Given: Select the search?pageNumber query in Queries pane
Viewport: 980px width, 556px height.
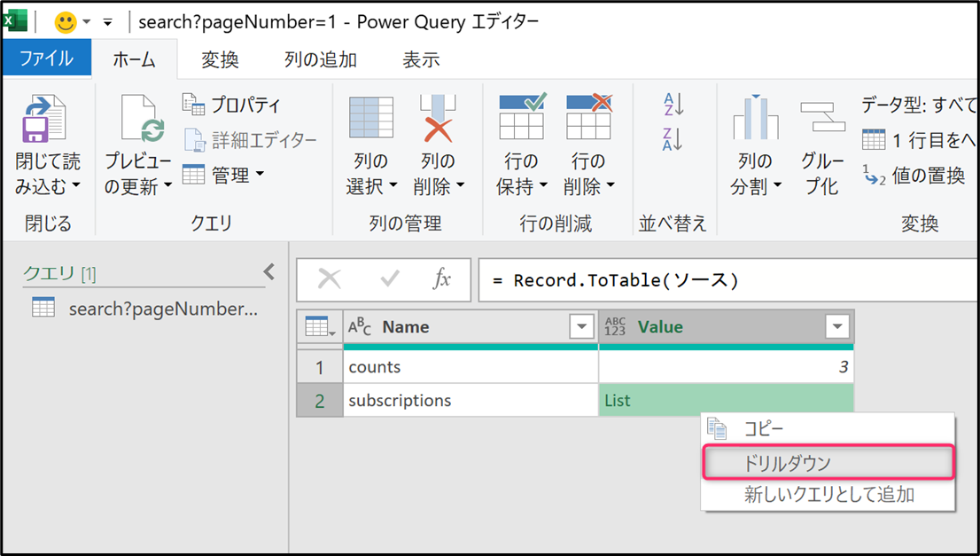Looking at the screenshot, I should click(x=144, y=309).
